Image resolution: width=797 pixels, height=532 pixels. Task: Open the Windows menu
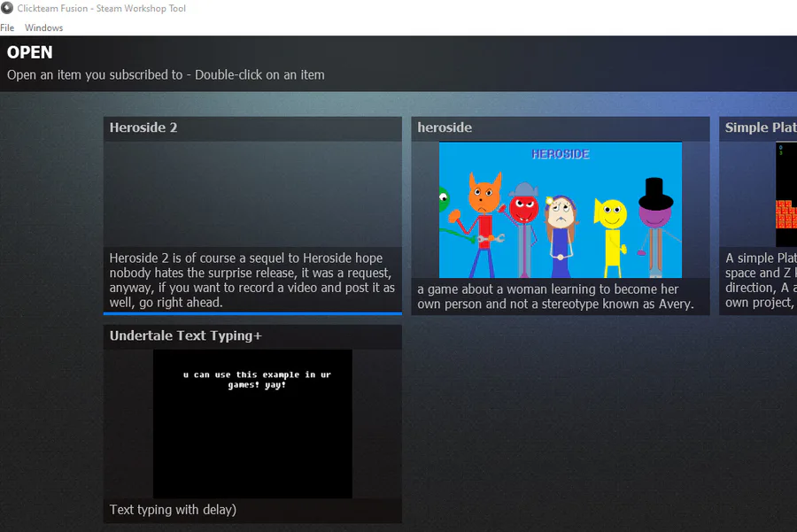coord(43,28)
